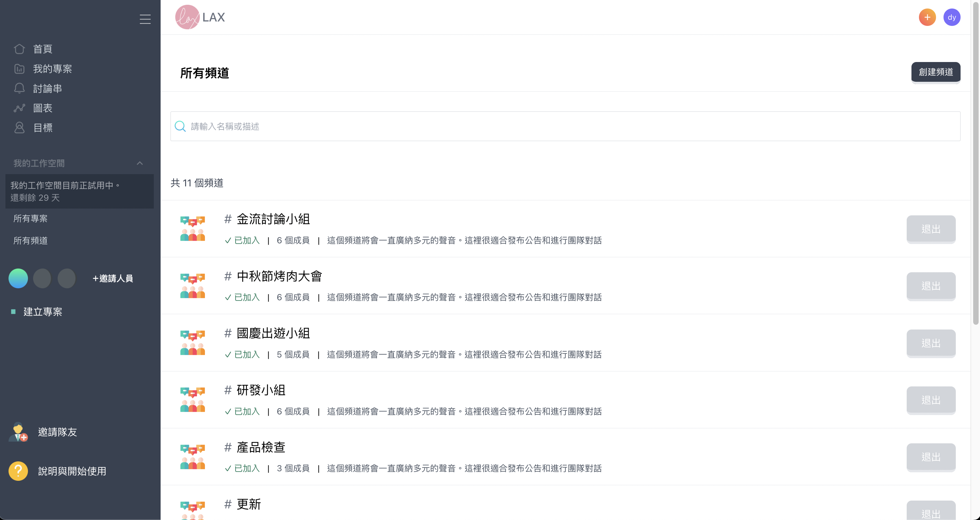This screenshot has height=520, width=980.
Task: Click the 金流討論小組 channel group icon
Action: click(x=193, y=228)
